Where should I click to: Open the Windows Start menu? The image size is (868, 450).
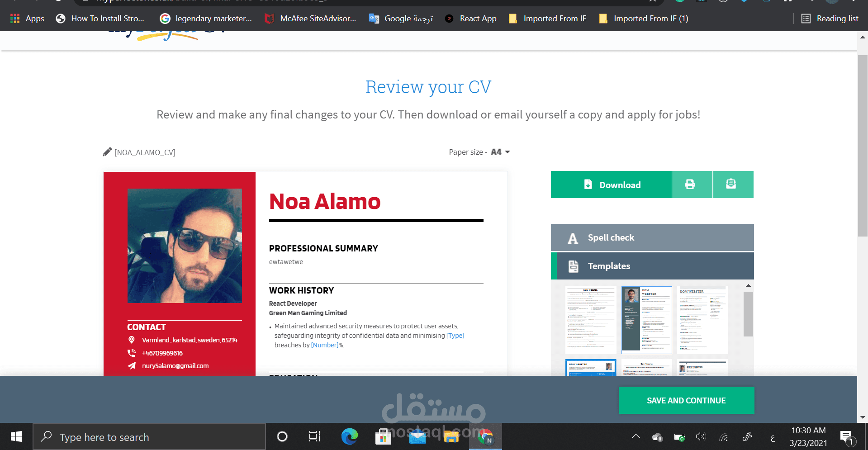pos(16,436)
